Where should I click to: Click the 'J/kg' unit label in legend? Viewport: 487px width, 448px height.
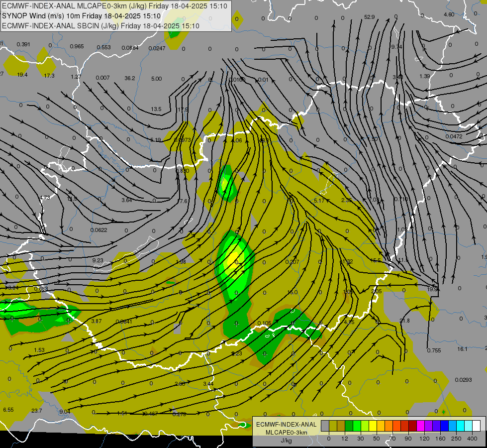pos(286,441)
